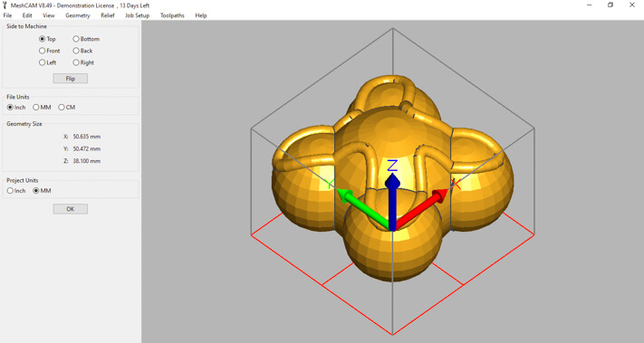Select the Top side radio button

tap(47, 39)
